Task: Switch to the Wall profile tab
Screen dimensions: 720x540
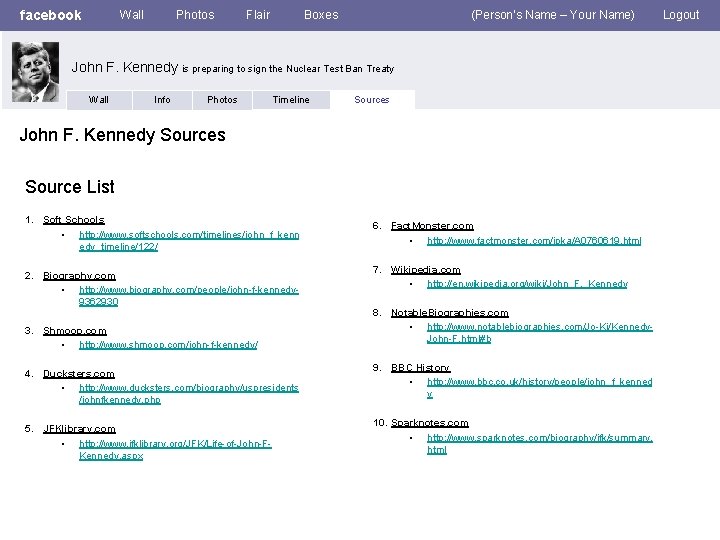Action: (99, 100)
